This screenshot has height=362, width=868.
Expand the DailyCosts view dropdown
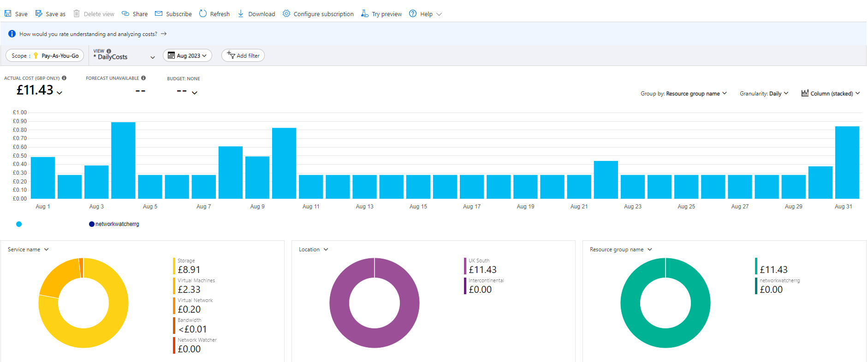(153, 57)
